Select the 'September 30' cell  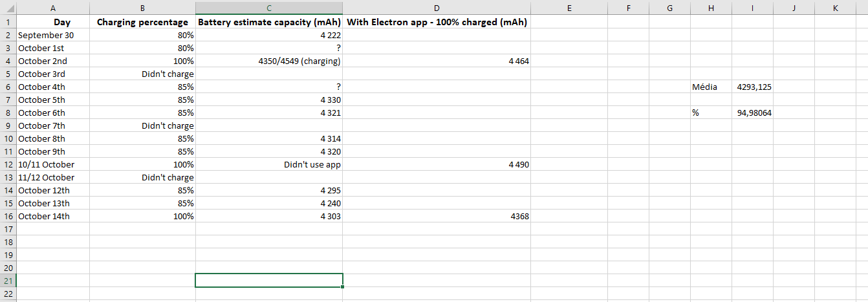click(53, 35)
